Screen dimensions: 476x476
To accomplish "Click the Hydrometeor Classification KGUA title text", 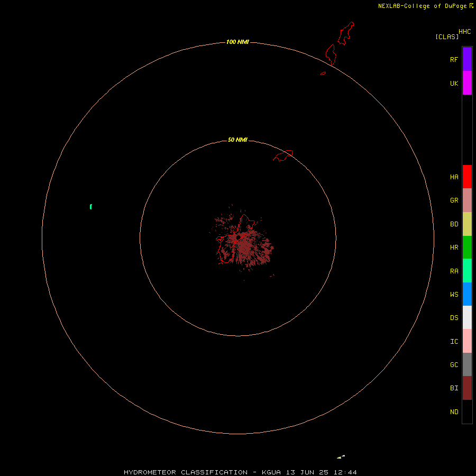I will 240,472.
